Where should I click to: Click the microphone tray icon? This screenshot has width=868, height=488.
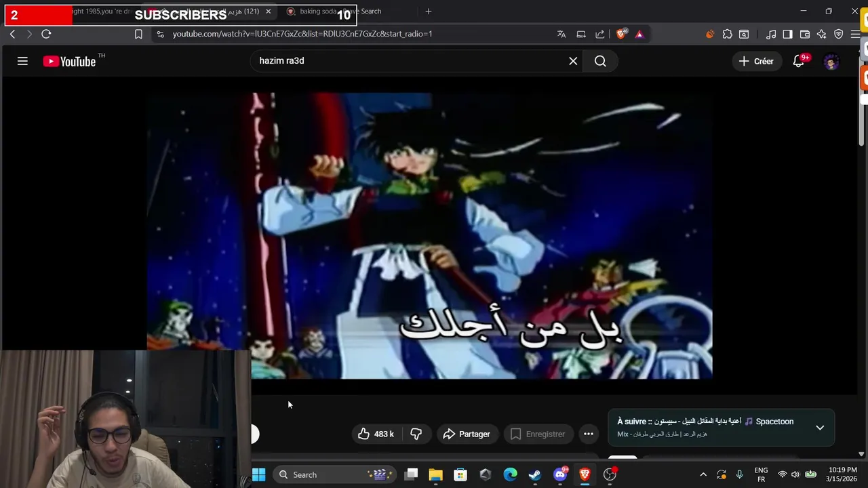pos(740,474)
